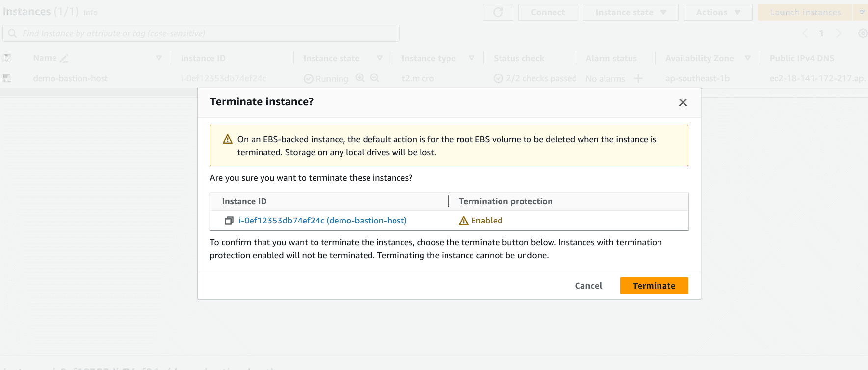Image resolution: width=868 pixels, height=370 pixels.
Task: Expand the Launch instances split arrow
Action: 862,12
